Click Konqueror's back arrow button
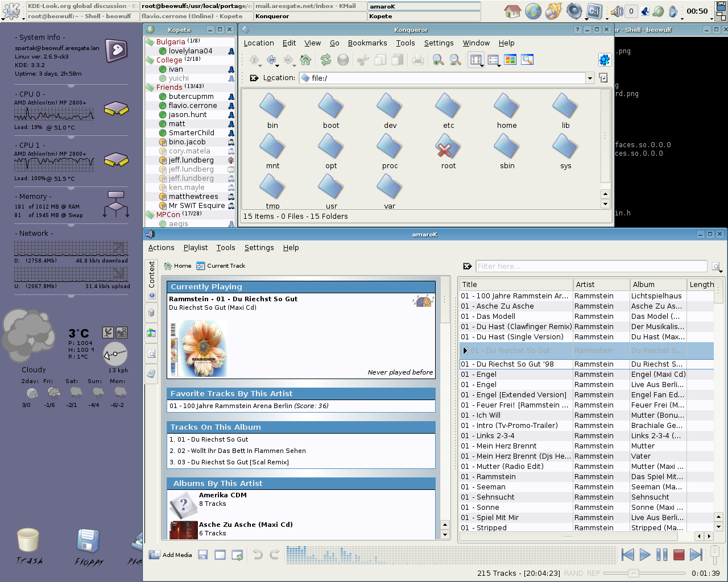Image resolution: width=728 pixels, height=582 pixels. tap(272, 60)
